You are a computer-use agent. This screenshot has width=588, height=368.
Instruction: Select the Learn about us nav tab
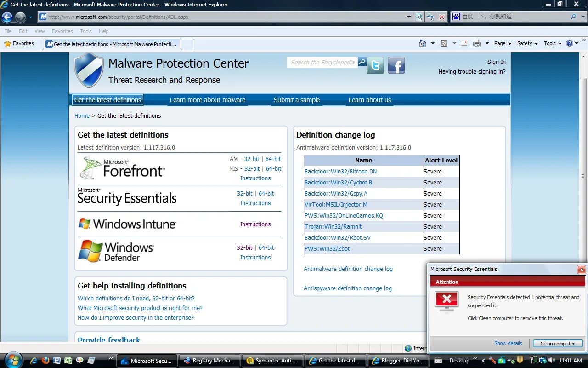370,100
